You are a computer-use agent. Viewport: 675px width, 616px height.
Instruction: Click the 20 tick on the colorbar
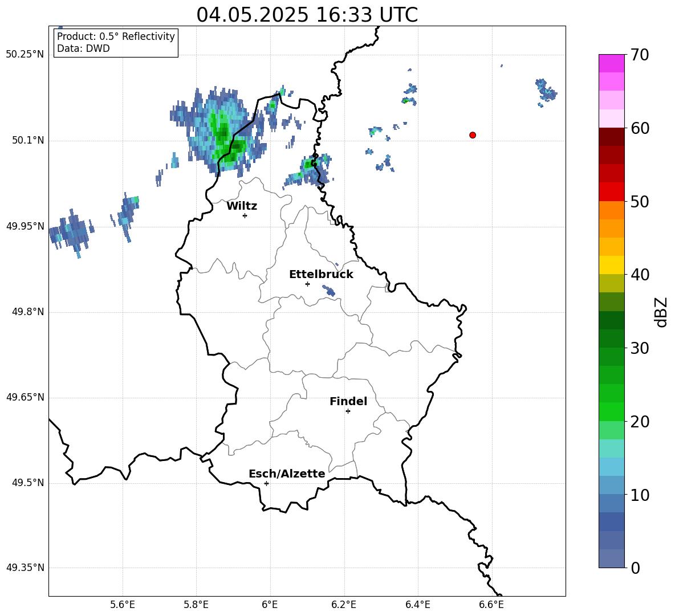639,422
